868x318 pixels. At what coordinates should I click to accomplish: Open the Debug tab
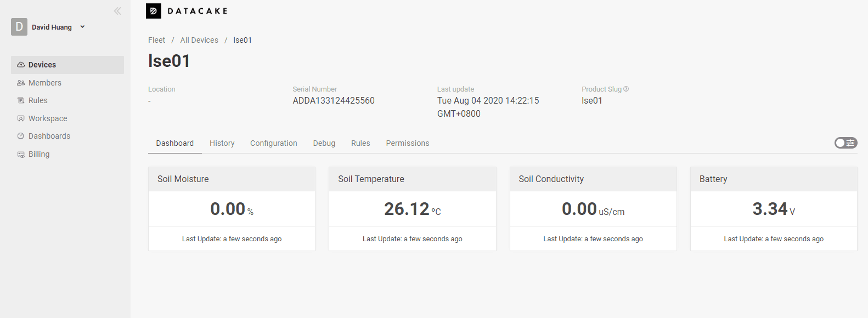click(324, 143)
